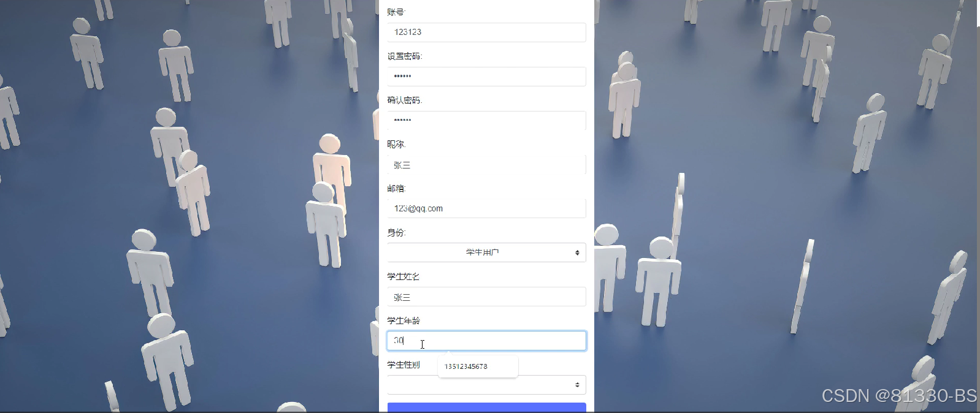The width and height of the screenshot is (980, 413).
Task: Click the 学生性别 label
Action: click(404, 365)
